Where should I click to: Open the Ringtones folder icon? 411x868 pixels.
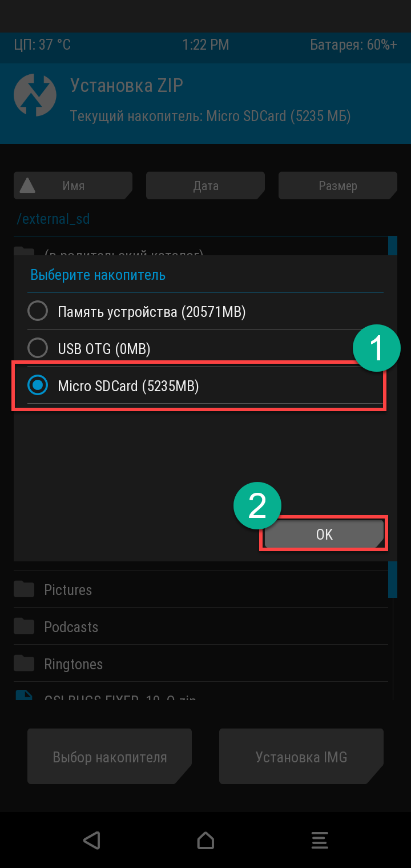click(x=24, y=663)
